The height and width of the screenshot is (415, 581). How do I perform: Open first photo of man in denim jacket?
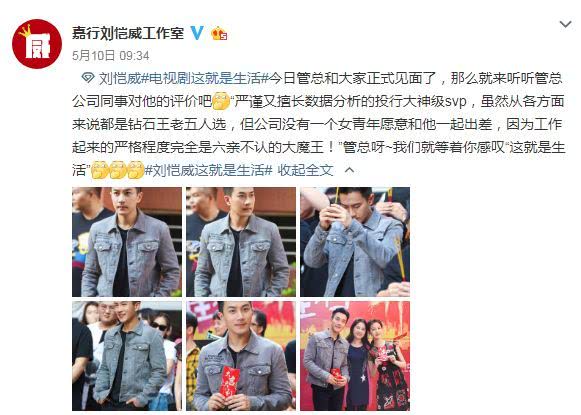(x=127, y=242)
